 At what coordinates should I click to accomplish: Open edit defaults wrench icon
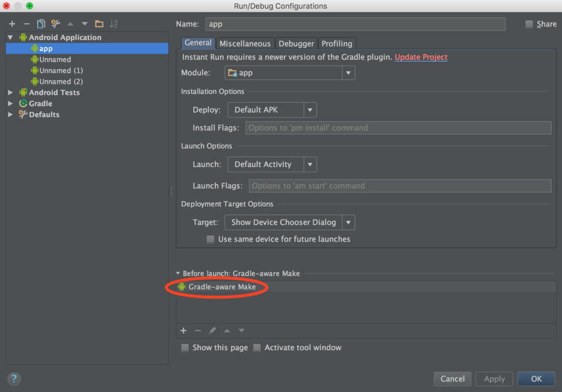coord(55,24)
